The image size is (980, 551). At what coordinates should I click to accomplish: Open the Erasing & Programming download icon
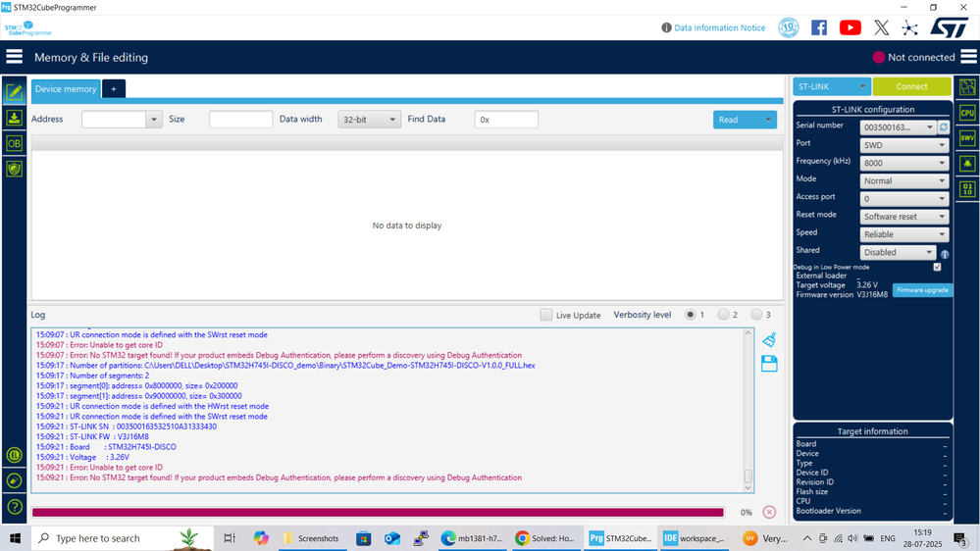pyautogui.click(x=14, y=118)
